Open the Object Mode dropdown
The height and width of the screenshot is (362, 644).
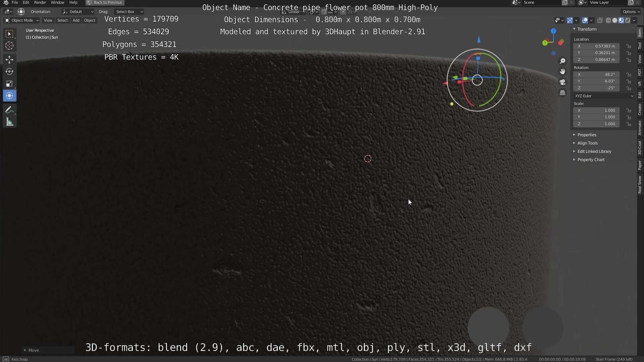click(x=22, y=20)
